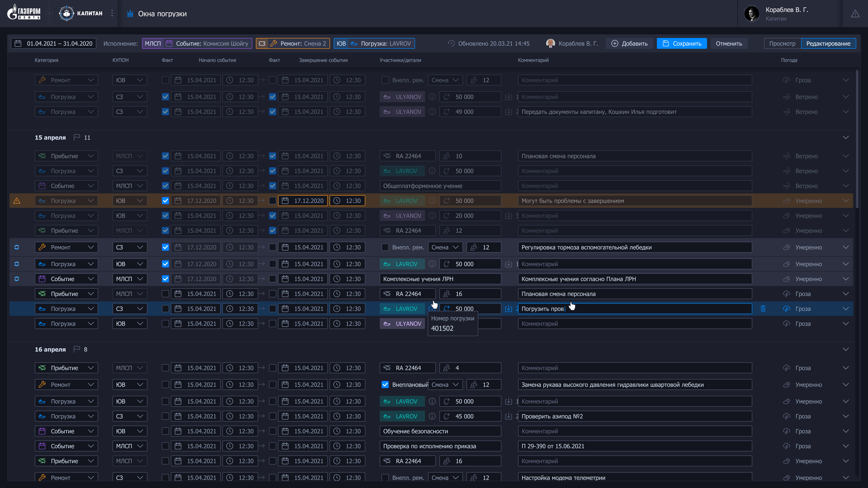Click sync icon on Ремонт row

(x=17, y=247)
